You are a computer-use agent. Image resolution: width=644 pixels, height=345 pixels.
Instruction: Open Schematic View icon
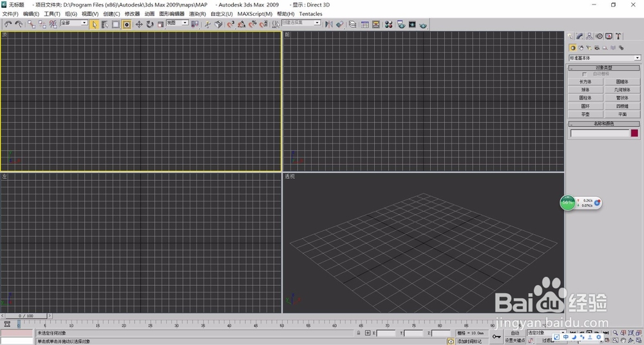[376, 24]
